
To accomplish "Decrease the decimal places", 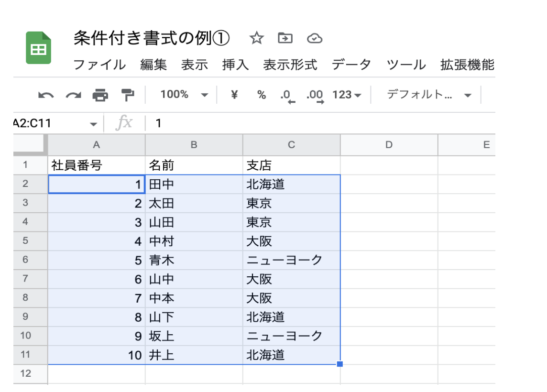I will [x=288, y=95].
